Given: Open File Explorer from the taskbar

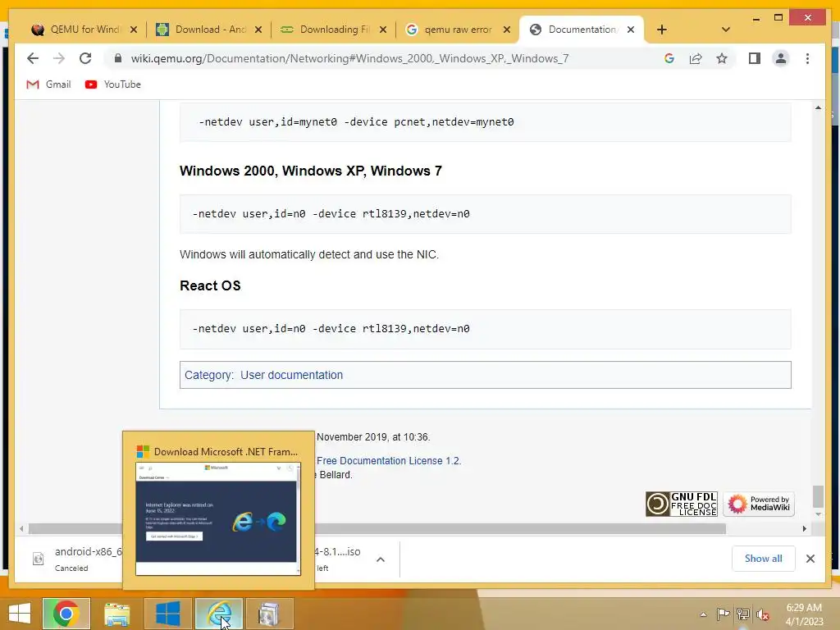Looking at the screenshot, I should 116,614.
